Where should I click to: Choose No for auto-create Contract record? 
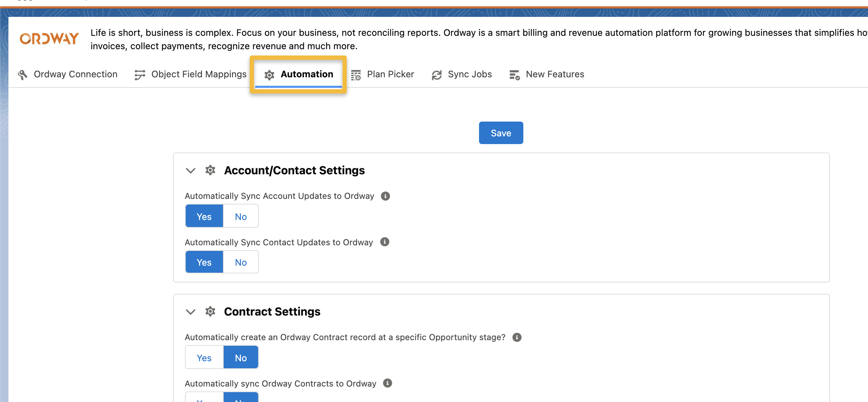click(x=241, y=357)
